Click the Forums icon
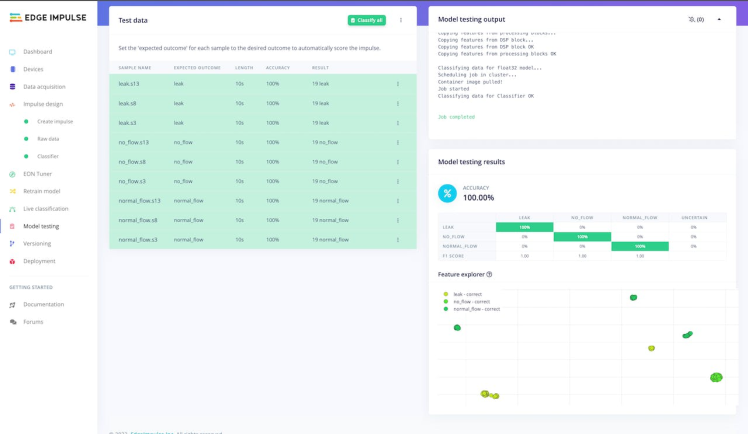Image resolution: width=748 pixels, height=434 pixels. [12, 322]
